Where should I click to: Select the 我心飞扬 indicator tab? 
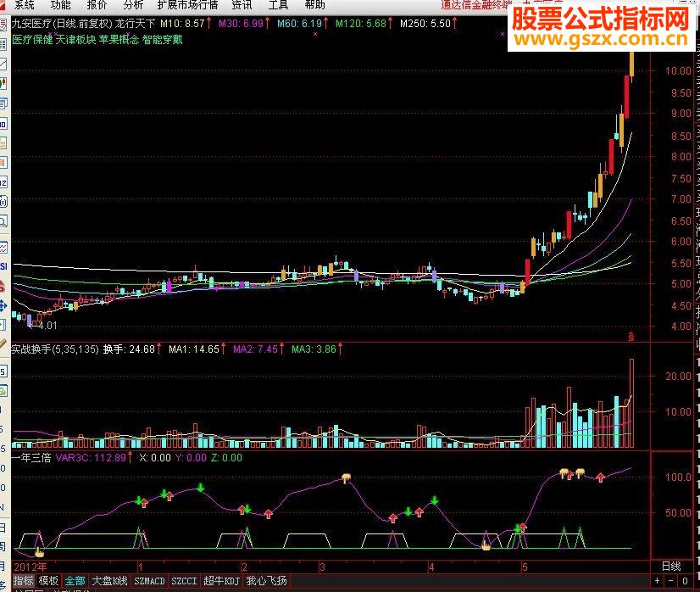266,581
